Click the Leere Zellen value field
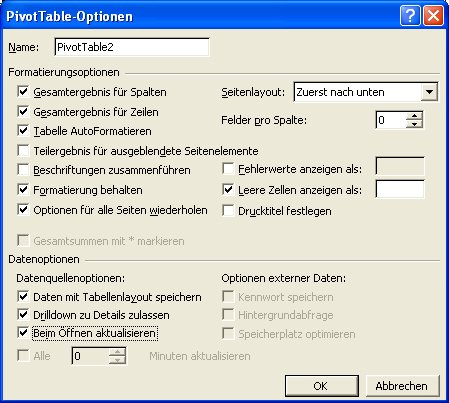Image resolution: width=449 pixels, height=403 pixels. click(x=400, y=189)
